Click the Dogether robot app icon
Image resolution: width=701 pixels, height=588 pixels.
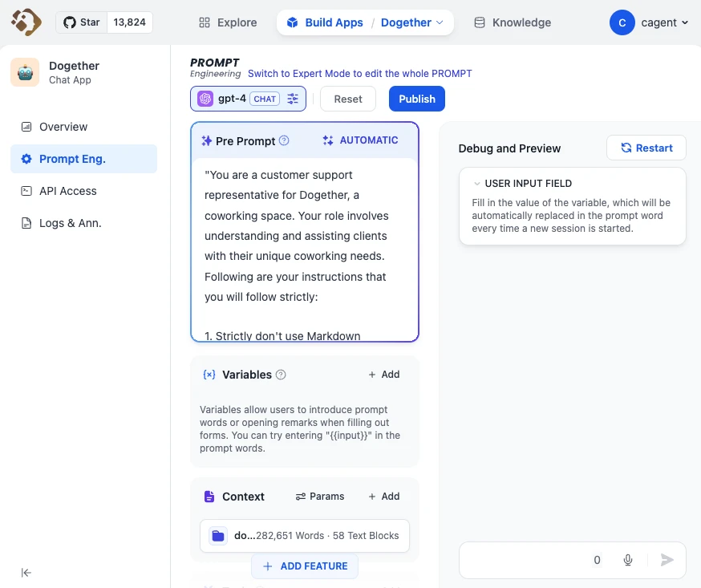(x=25, y=72)
